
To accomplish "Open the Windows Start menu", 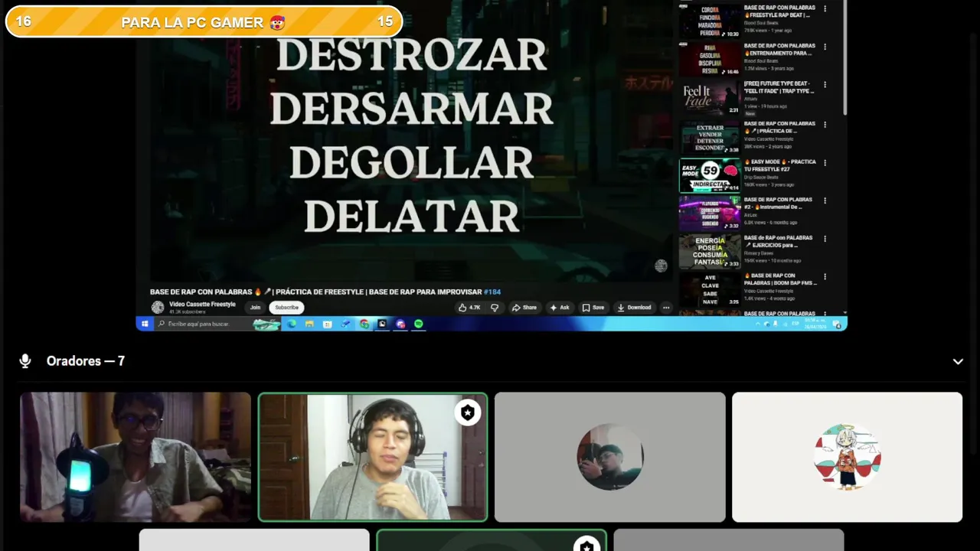I will (x=144, y=324).
